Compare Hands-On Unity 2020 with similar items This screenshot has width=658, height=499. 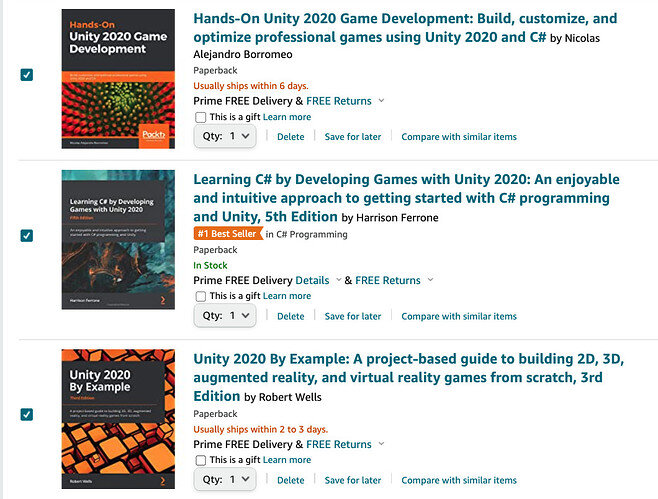(459, 137)
